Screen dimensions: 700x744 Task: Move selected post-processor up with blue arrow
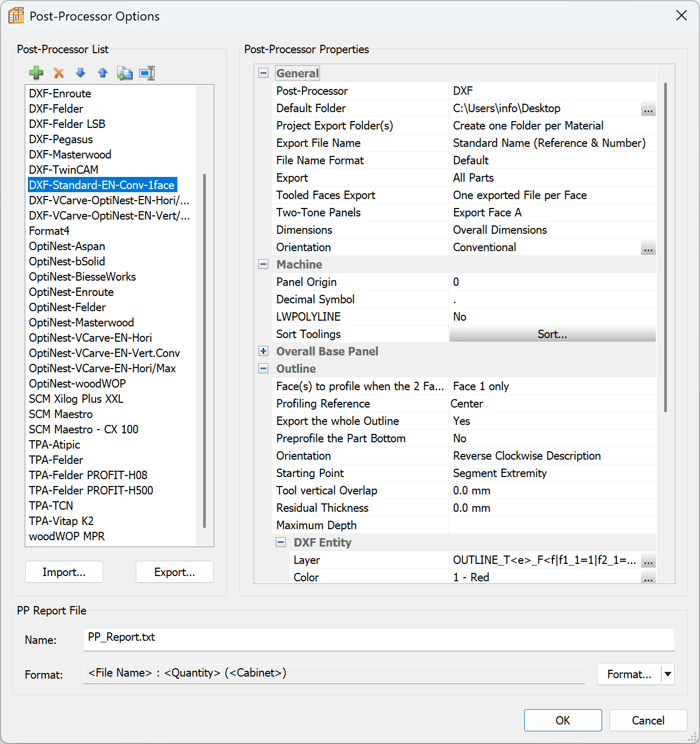click(x=103, y=73)
